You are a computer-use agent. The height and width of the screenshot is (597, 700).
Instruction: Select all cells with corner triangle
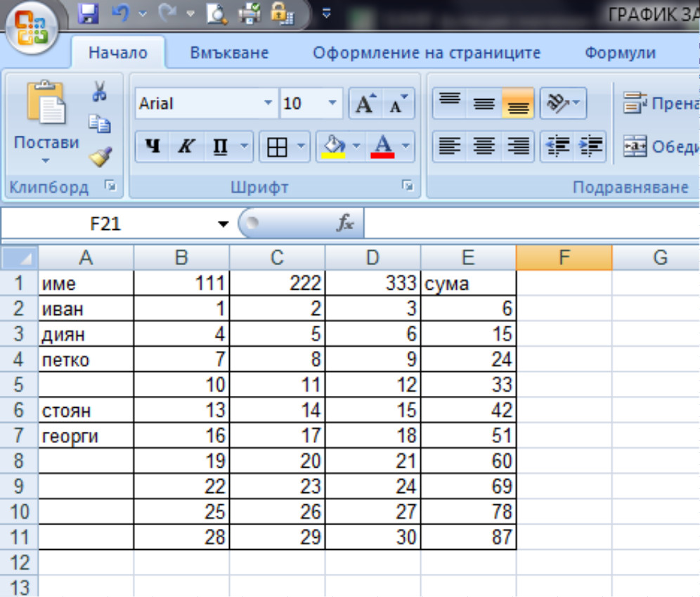click(x=19, y=257)
